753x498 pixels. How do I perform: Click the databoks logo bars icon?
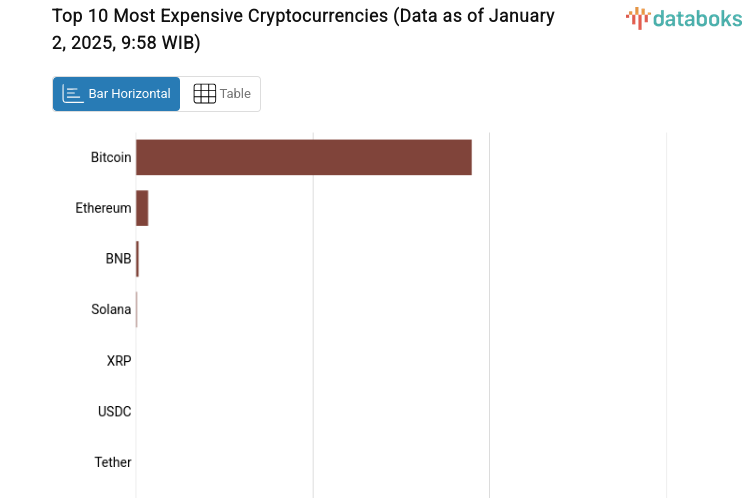(637, 18)
